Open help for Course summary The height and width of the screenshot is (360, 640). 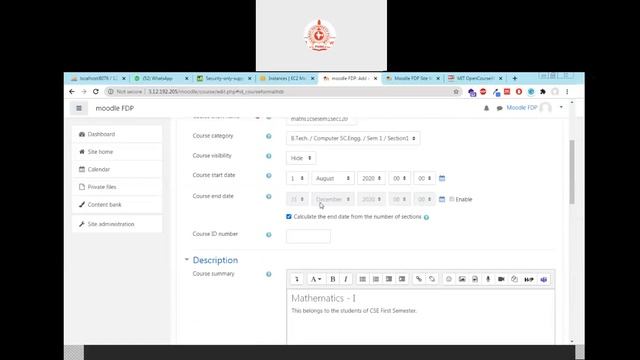pos(269,274)
